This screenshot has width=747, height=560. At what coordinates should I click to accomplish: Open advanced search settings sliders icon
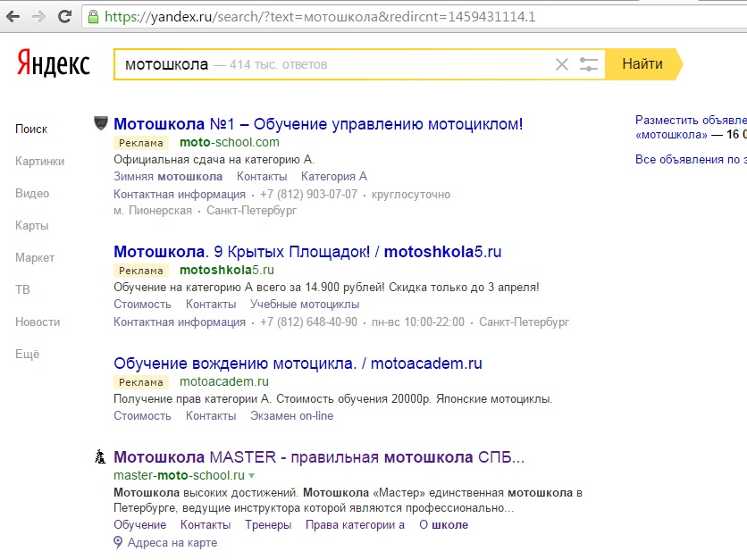[x=588, y=64]
